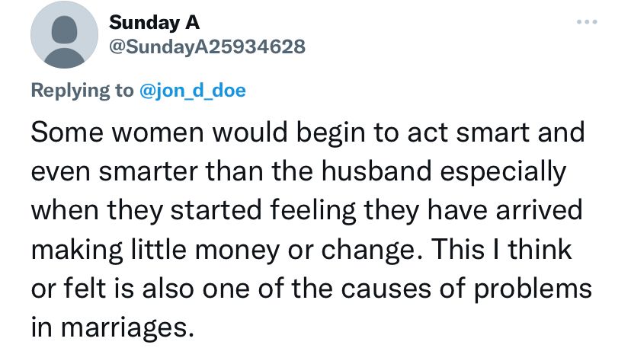631x364 pixels.
Task: Click the "Replying to" label
Action: click(82, 91)
